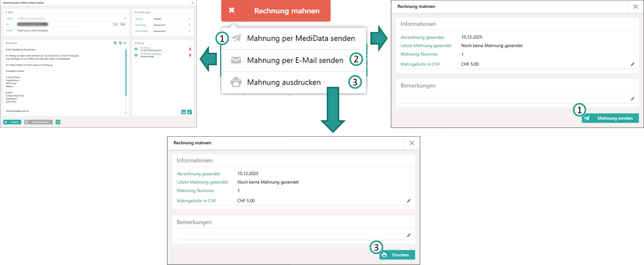Image resolution: width=644 pixels, height=265 pixels.
Task: Click the message scrollbar in Nachricht panel
Action: [126, 72]
